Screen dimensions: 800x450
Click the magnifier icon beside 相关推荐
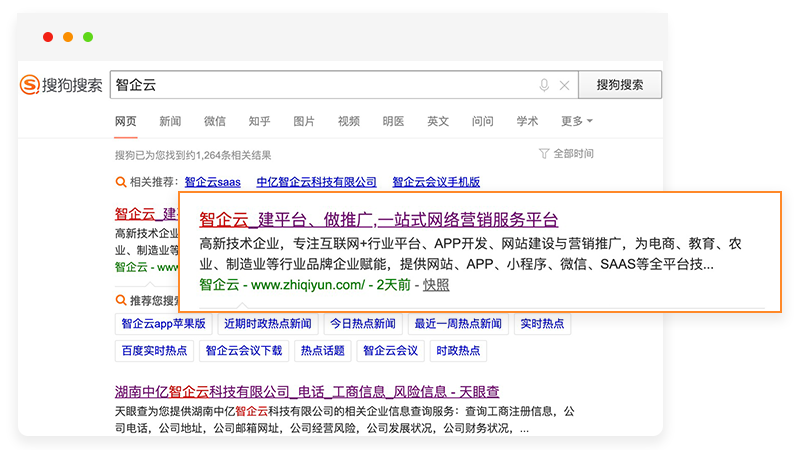tap(121, 182)
